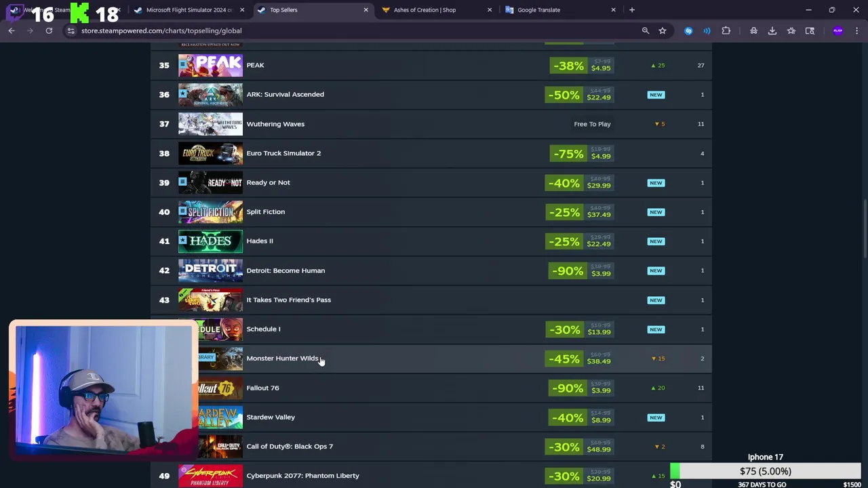Open Stardew Valley title link
This screenshot has width=868, height=488.
click(271, 417)
